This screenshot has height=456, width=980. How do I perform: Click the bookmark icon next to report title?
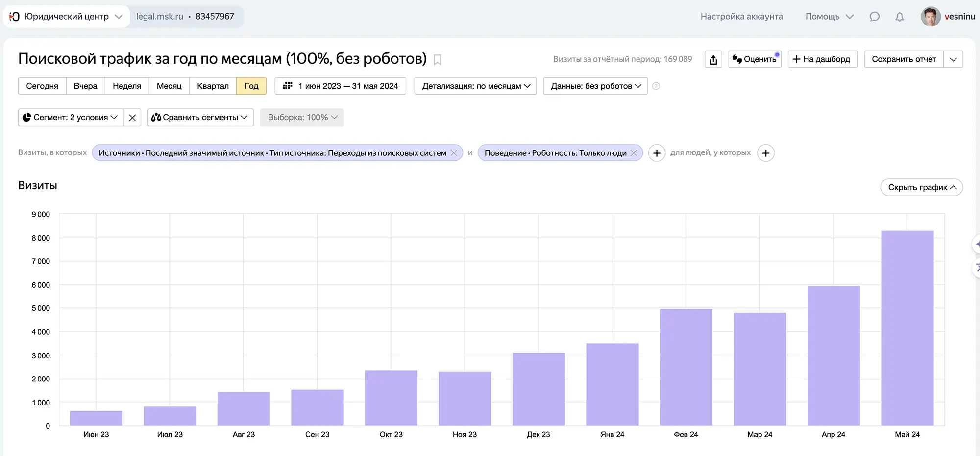click(x=438, y=60)
